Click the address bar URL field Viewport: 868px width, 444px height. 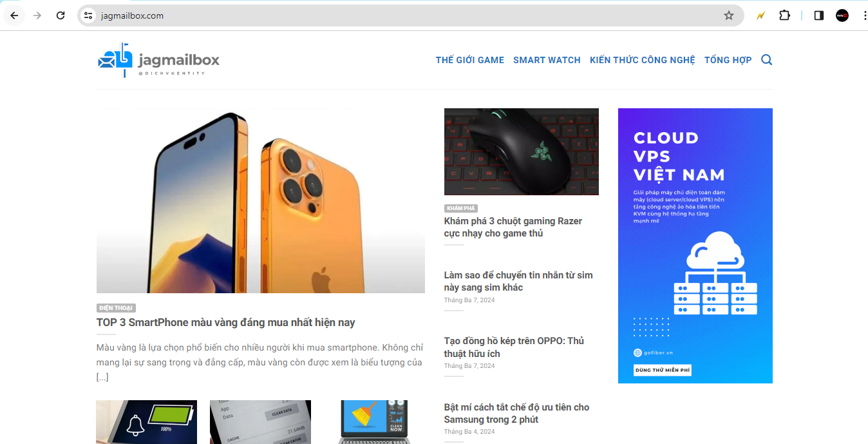[407, 15]
